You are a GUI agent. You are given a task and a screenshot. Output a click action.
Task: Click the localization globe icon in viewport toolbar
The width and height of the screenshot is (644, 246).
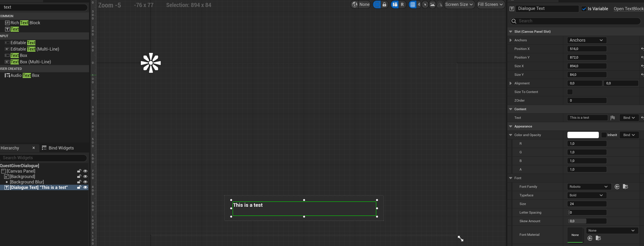point(355,4)
